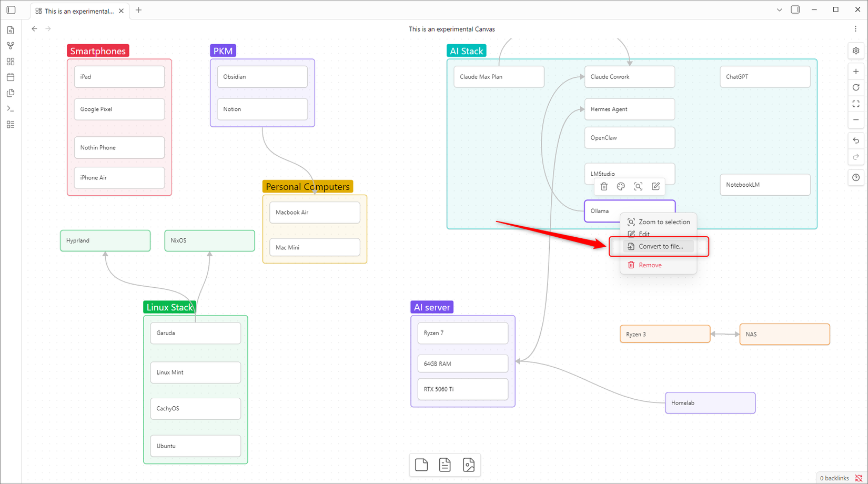Select the 'Garuda' card
The image size is (868, 484).
tap(196, 333)
